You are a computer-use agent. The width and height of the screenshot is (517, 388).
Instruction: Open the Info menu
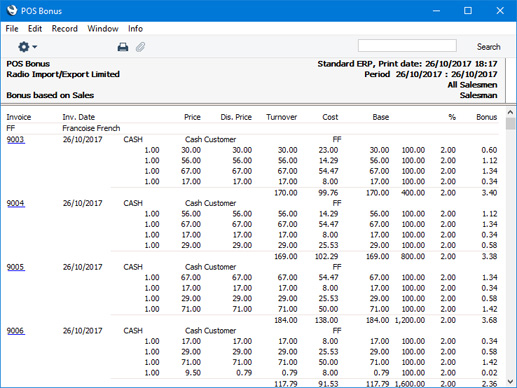pyautogui.click(x=135, y=29)
